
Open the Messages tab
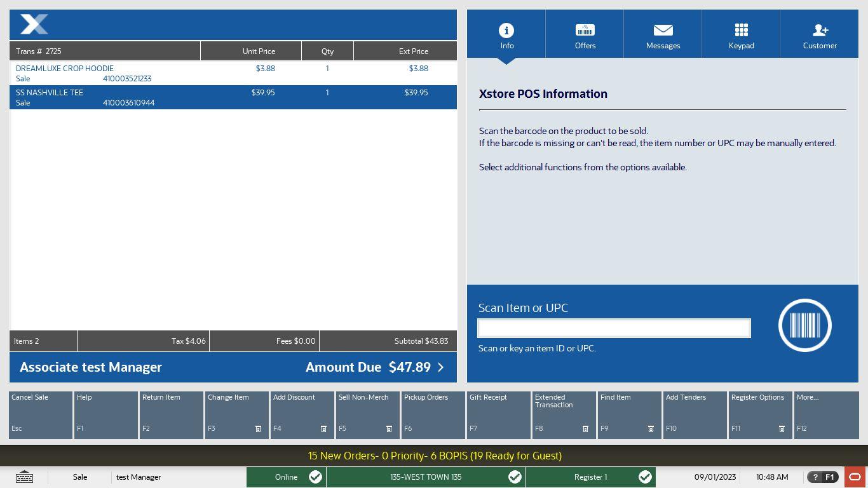point(663,34)
